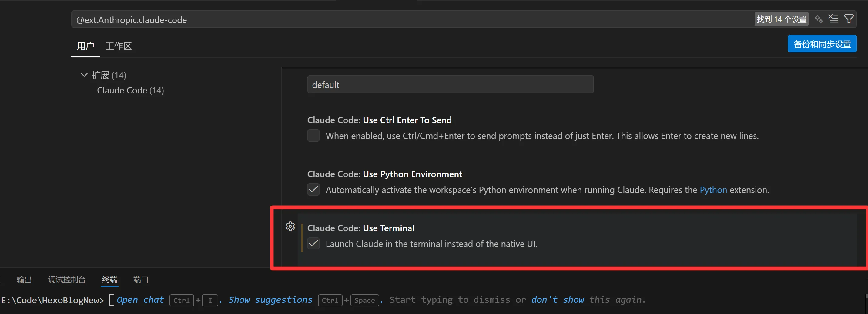
Task: Click the AI sparkle search toggle icon
Action: (x=819, y=19)
